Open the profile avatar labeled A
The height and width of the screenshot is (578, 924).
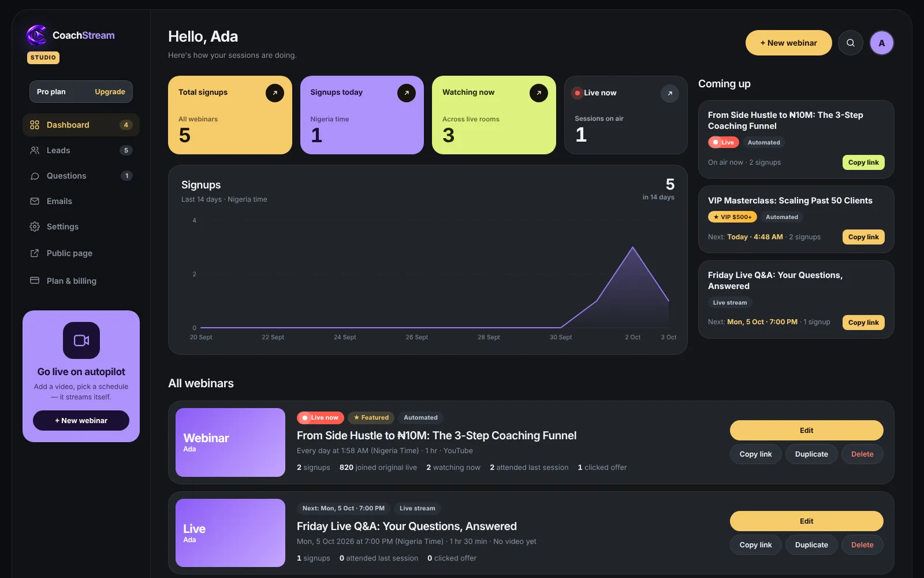pyautogui.click(x=882, y=43)
